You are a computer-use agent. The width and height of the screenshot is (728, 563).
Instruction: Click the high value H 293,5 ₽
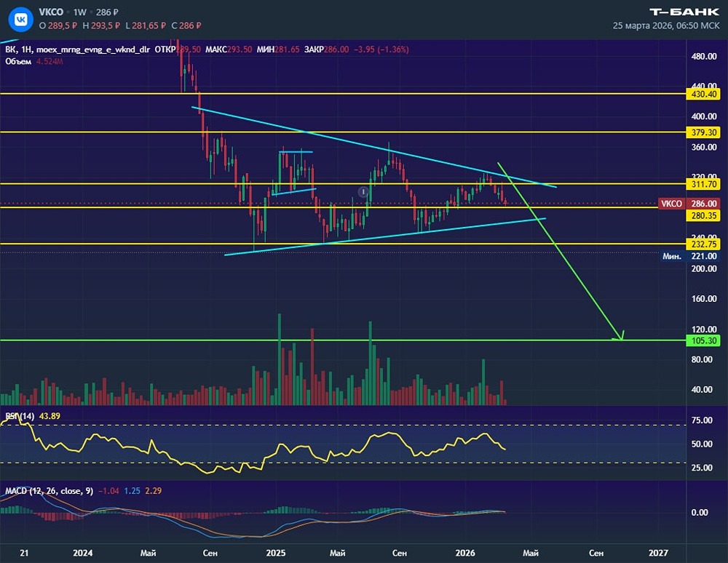[101, 26]
